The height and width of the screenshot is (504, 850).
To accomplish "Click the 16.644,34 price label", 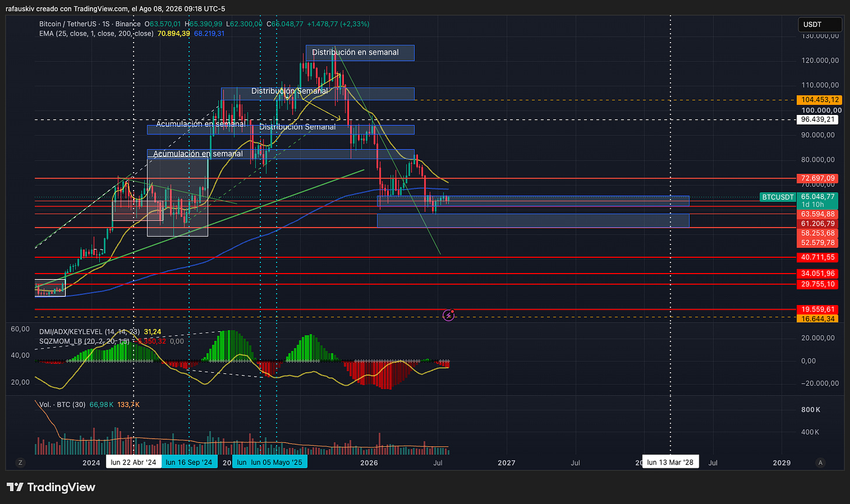I will click(818, 318).
